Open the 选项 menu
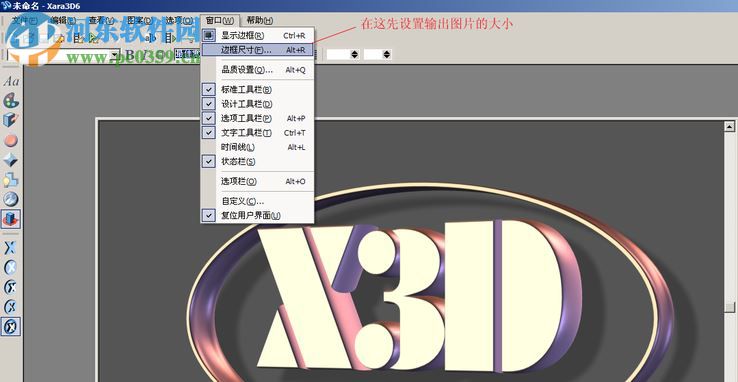Viewport: 738px width, 382px height. tap(179, 20)
